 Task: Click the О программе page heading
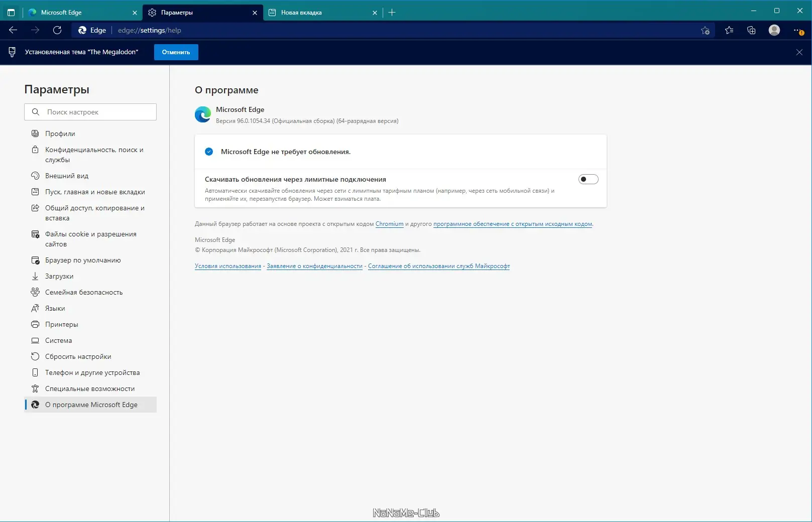pos(226,90)
